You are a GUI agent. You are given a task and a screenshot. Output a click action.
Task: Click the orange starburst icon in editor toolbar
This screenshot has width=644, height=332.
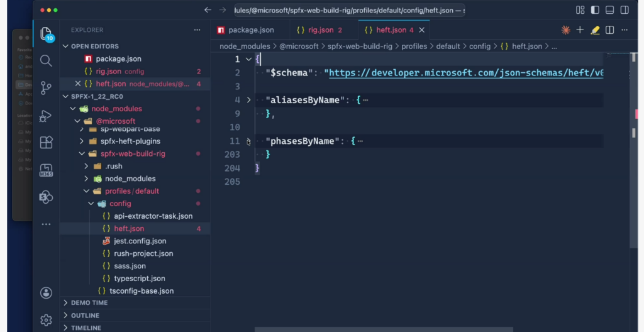coord(565,30)
